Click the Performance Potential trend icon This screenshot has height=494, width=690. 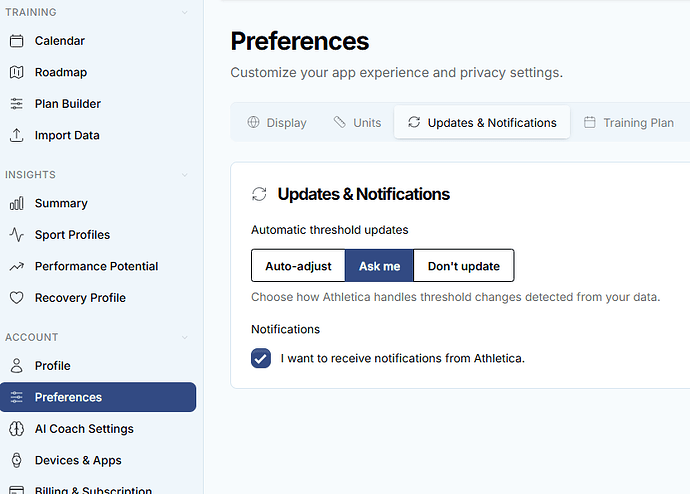click(x=16, y=266)
